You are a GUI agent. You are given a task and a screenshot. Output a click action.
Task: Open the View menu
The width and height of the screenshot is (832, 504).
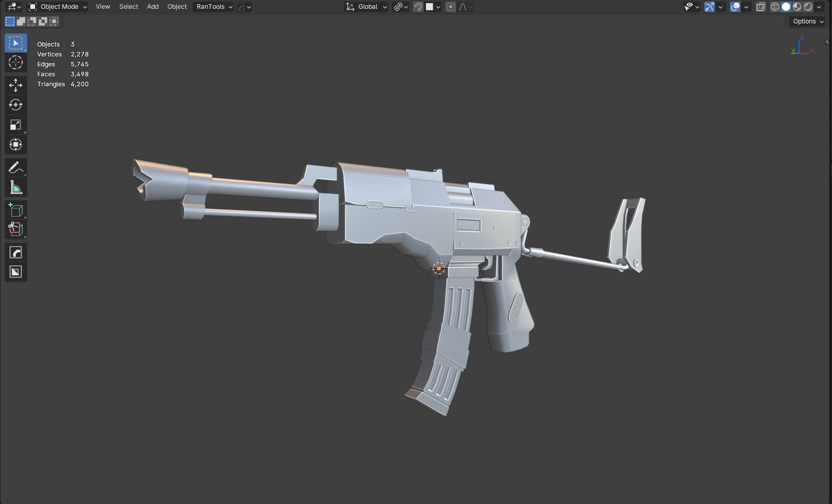(103, 7)
